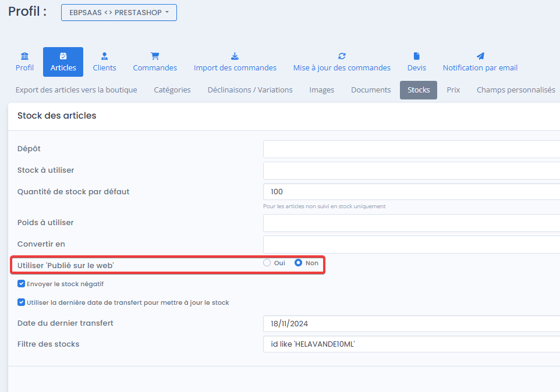Click the person icon above Clients
560x392 pixels.
pos(104,56)
